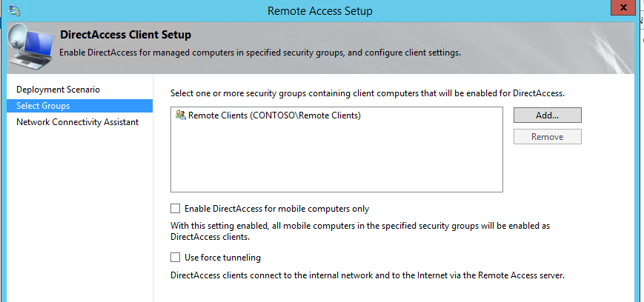Click the DirectAccess Client Setup heading

tap(126, 35)
